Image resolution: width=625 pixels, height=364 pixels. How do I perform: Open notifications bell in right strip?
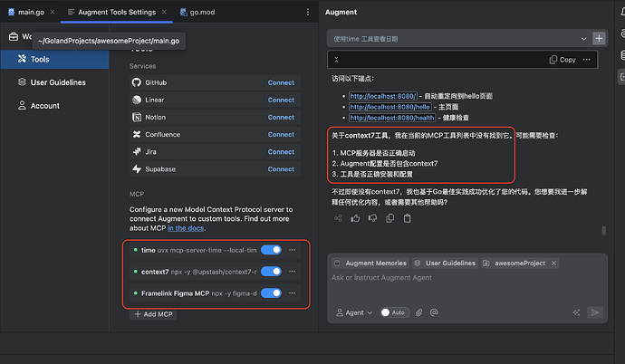click(x=622, y=13)
